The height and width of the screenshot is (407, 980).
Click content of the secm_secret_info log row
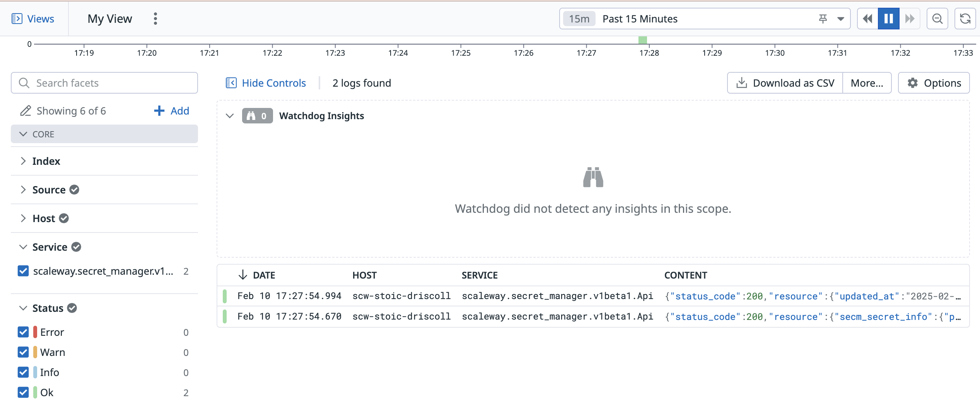[x=813, y=316]
